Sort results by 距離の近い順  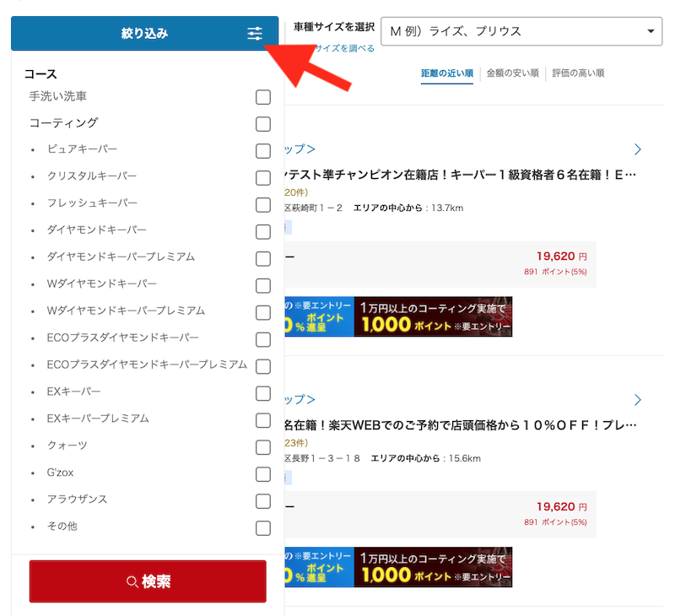click(446, 73)
